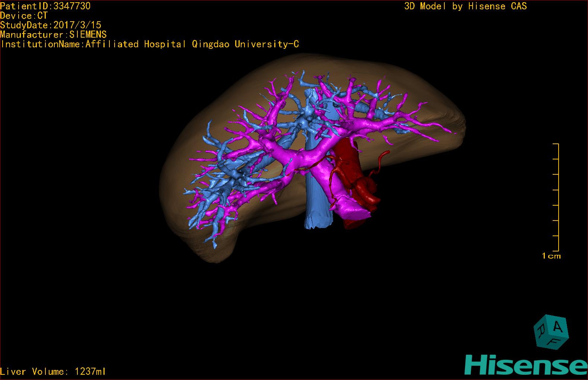The width and height of the screenshot is (588, 380).
Task: Click the orientation cube in the corner
Action: tap(552, 332)
